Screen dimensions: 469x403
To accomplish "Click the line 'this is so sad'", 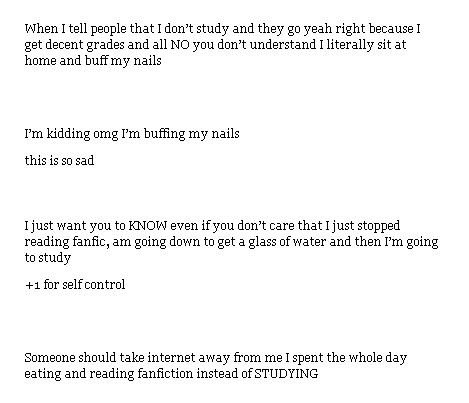I will (59, 161).
